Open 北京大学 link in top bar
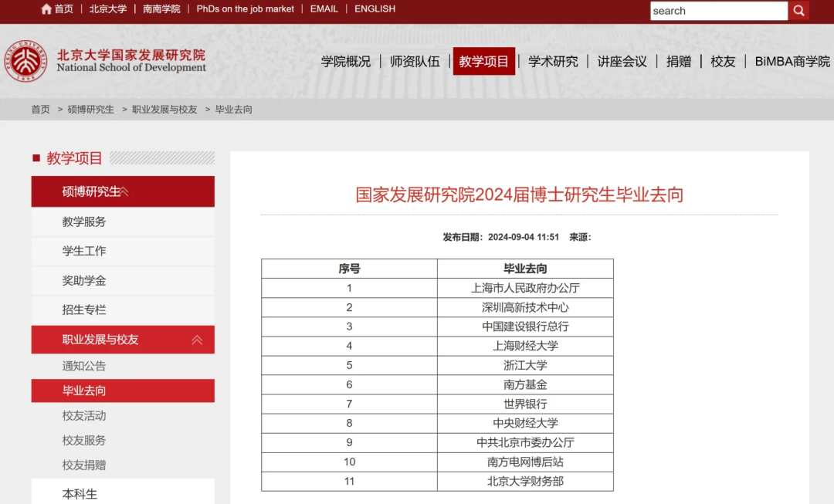Viewport: 834px width, 504px height. click(108, 9)
